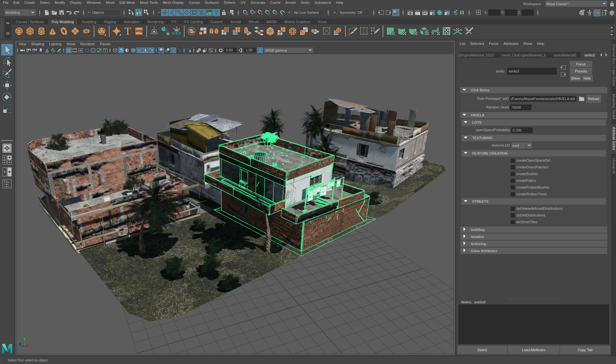Create a polygon torus from shelf

tap(64, 31)
